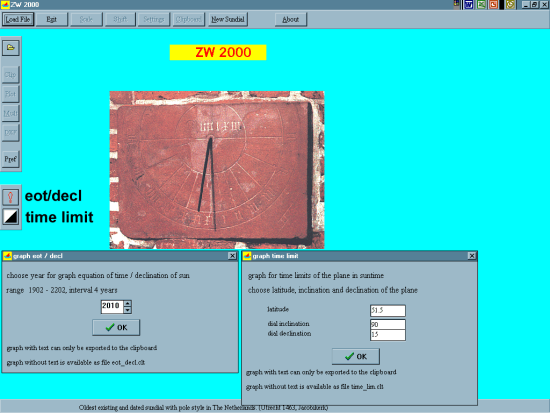
Task: Click the 'range 1902 - 2202, interval 4 years' text
Action: tap(62, 290)
